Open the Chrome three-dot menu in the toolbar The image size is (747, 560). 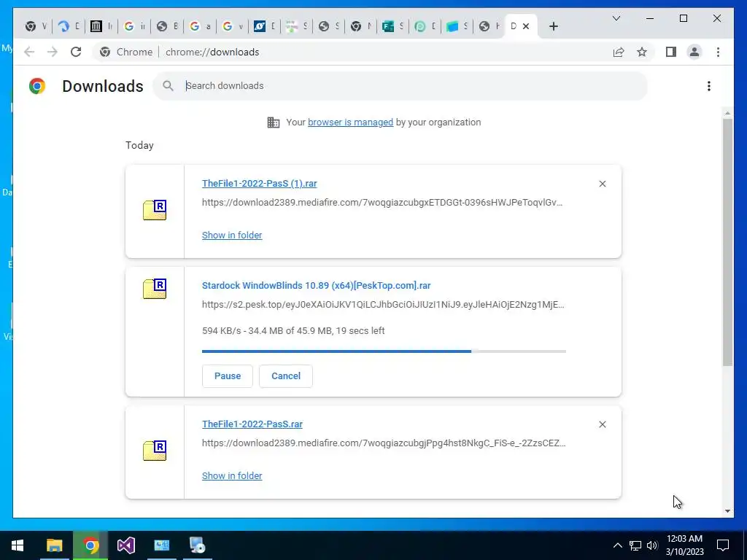point(718,52)
